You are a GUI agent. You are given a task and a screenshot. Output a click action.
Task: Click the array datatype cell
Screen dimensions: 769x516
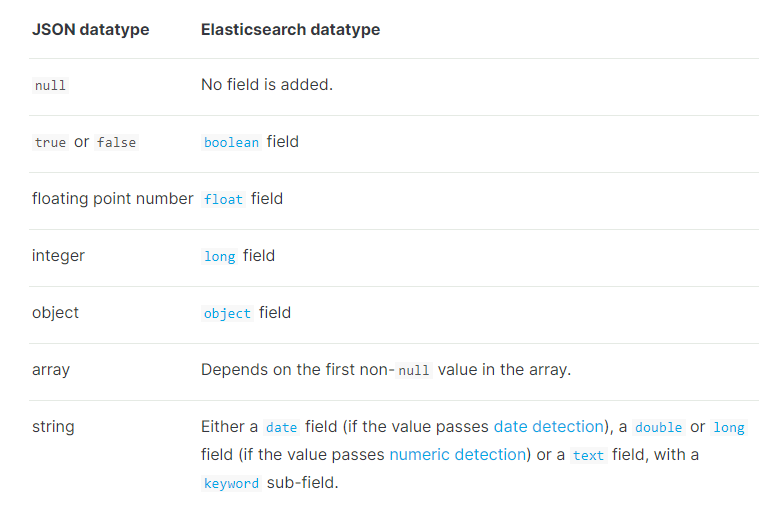(x=51, y=370)
